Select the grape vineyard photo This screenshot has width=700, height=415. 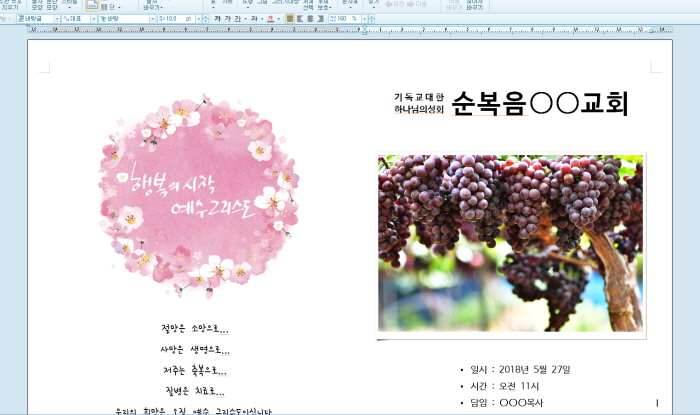[x=510, y=243]
